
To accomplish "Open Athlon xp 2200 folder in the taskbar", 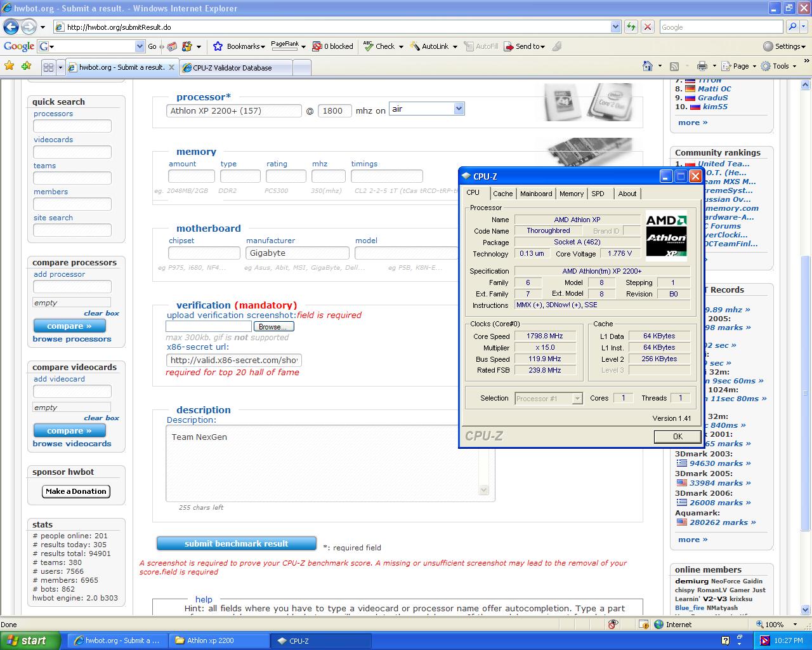I will pos(219,640).
